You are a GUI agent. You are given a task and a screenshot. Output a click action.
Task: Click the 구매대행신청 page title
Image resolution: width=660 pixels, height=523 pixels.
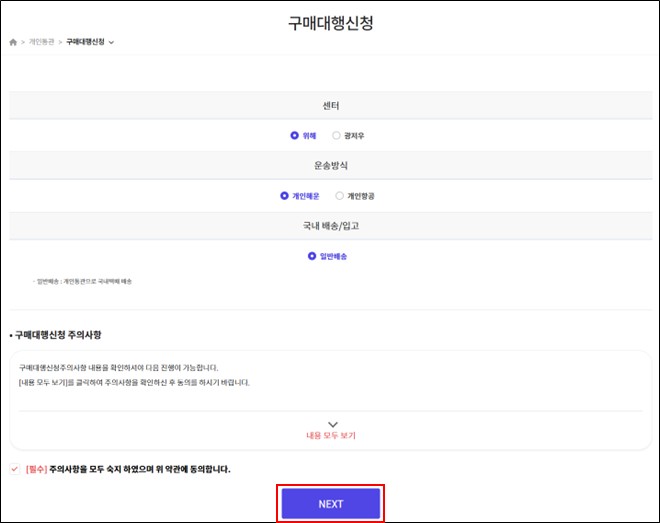coord(330,22)
